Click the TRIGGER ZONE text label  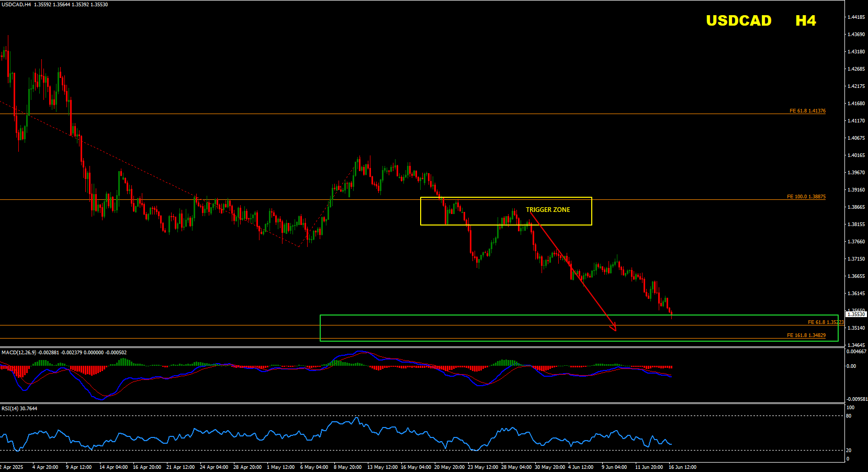pyautogui.click(x=548, y=210)
